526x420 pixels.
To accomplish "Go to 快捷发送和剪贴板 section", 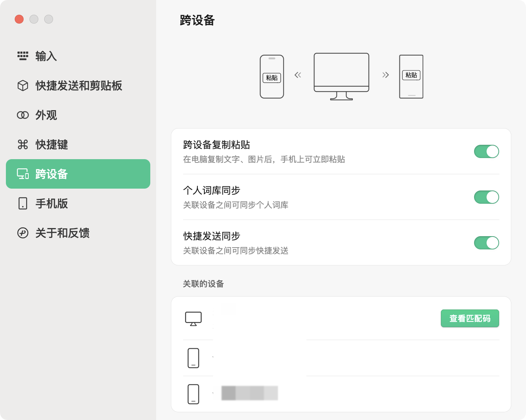I will tap(78, 85).
